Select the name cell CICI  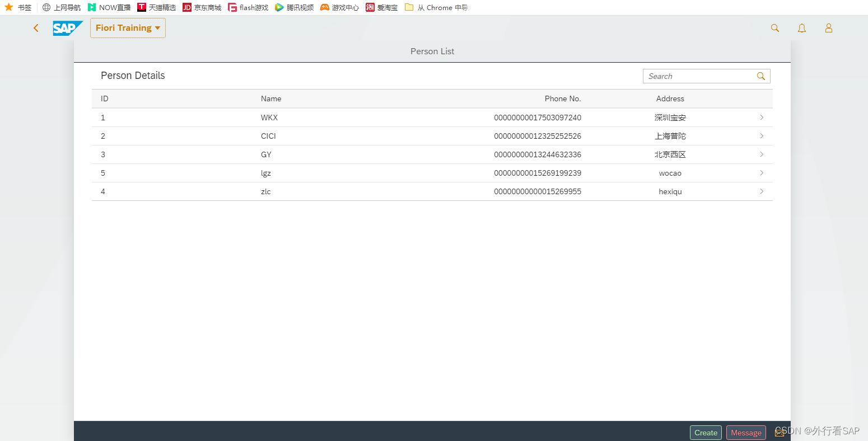point(268,136)
